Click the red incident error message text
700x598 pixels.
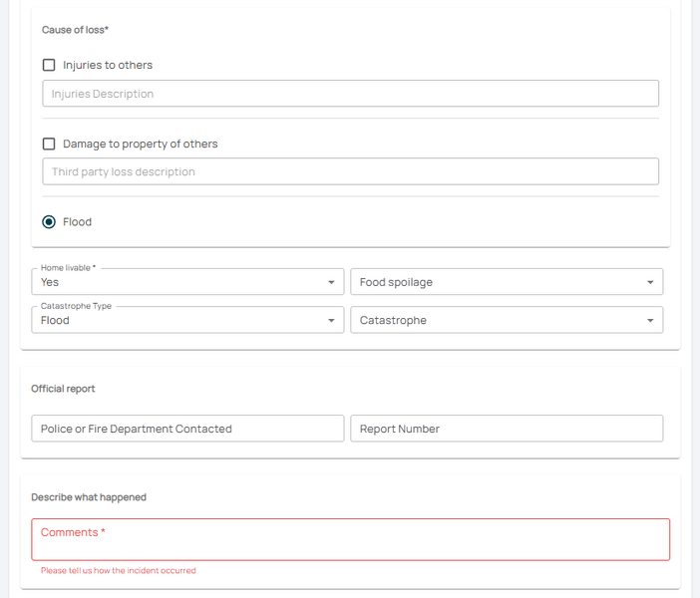119,571
